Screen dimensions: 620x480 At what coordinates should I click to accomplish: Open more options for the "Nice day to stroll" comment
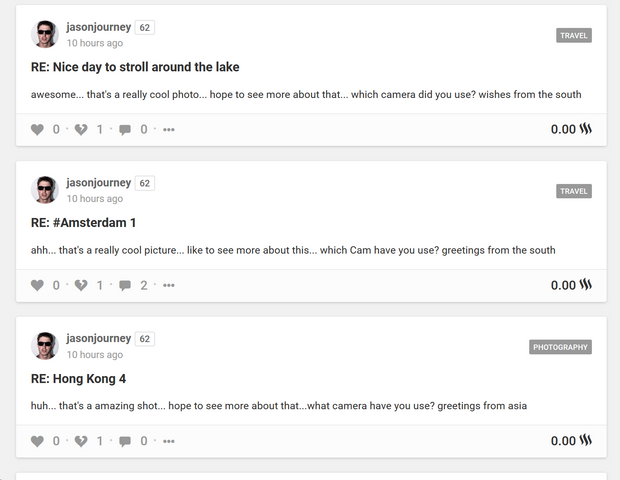coord(169,129)
